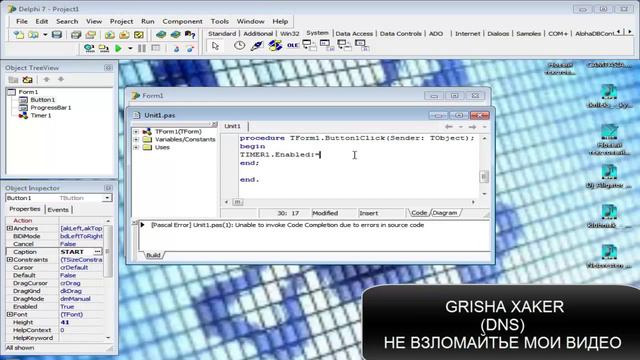Open the Run dropdown arrow next to play
640x360 pixels.
click(x=130, y=48)
